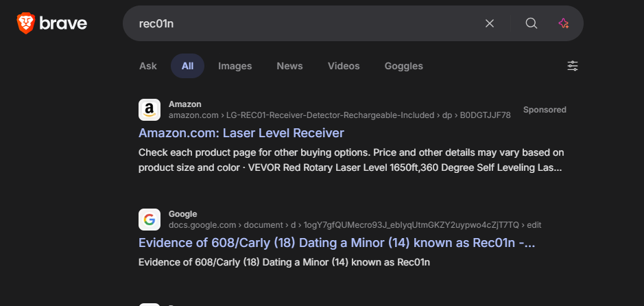Select the All results tab

click(187, 66)
